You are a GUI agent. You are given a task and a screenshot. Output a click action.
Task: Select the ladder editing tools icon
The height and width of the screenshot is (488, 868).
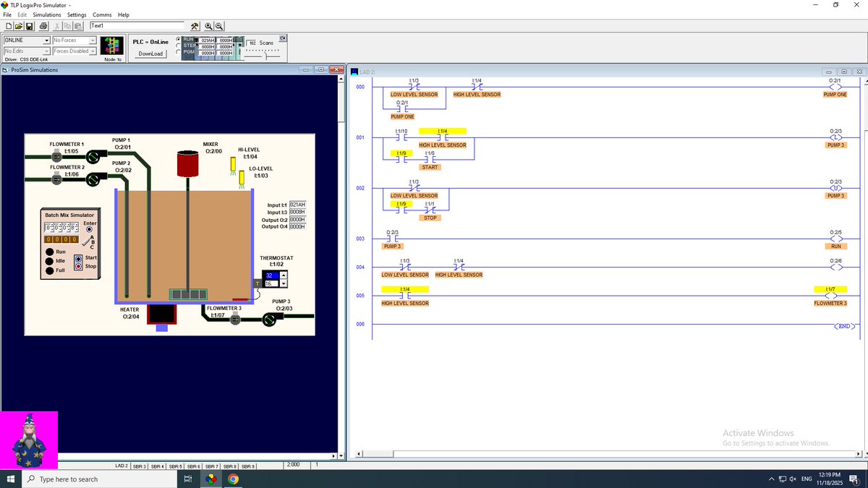[x=195, y=25]
